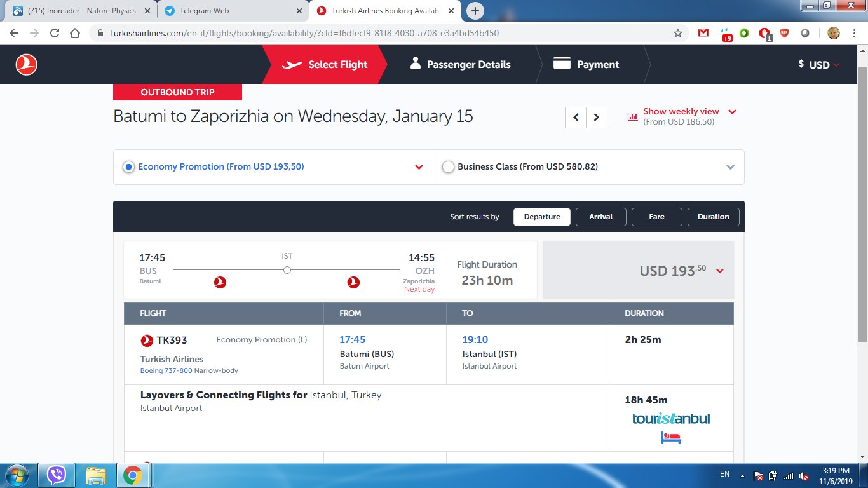
Task: Click the 19:10 arrival time in TO column
Action: click(x=475, y=340)
